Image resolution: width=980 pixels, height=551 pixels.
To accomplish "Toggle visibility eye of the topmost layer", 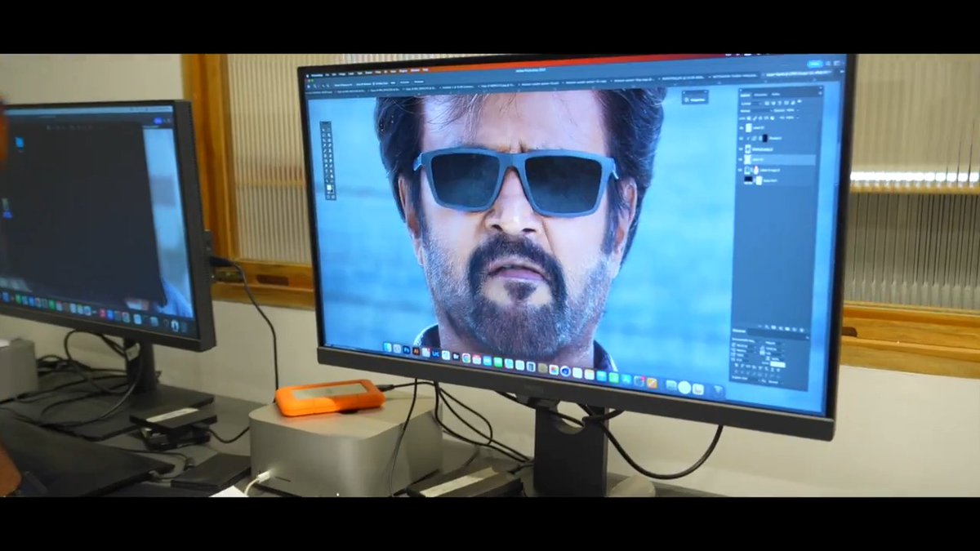I will (x=741, y=127).
